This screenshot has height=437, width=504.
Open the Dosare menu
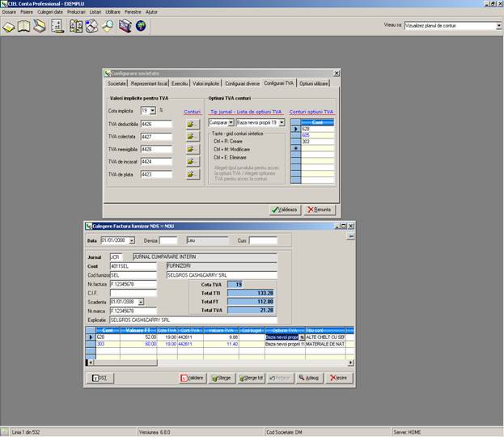click(x=9, y=12)
